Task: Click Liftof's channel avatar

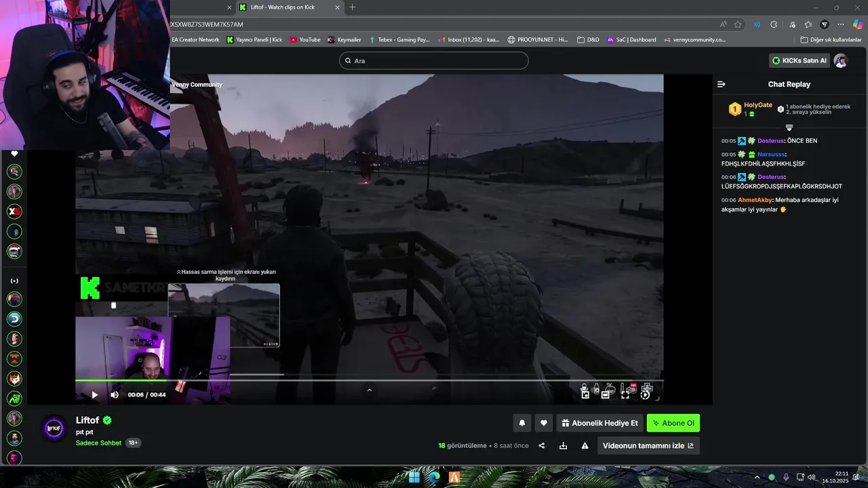Action: click(54, 428)
